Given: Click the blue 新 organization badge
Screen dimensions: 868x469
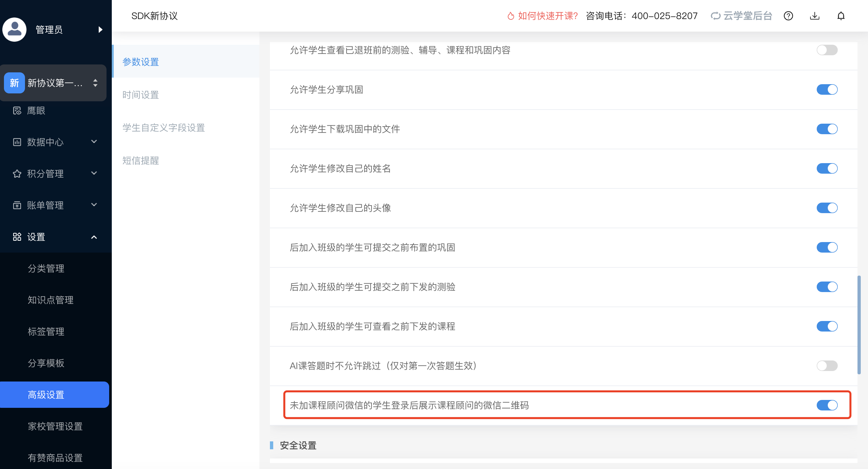Looking at the screenshot, I should [14, 83].
